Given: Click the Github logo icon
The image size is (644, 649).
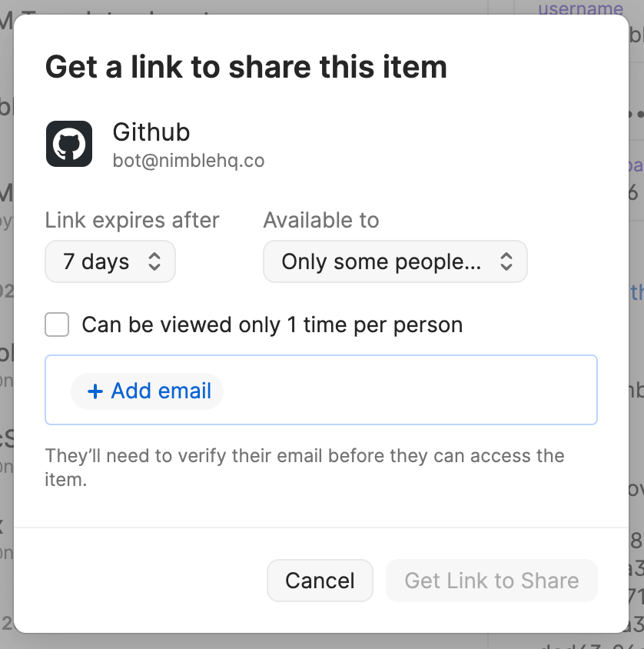Looking at the screenshot, I should coord(69,144).
